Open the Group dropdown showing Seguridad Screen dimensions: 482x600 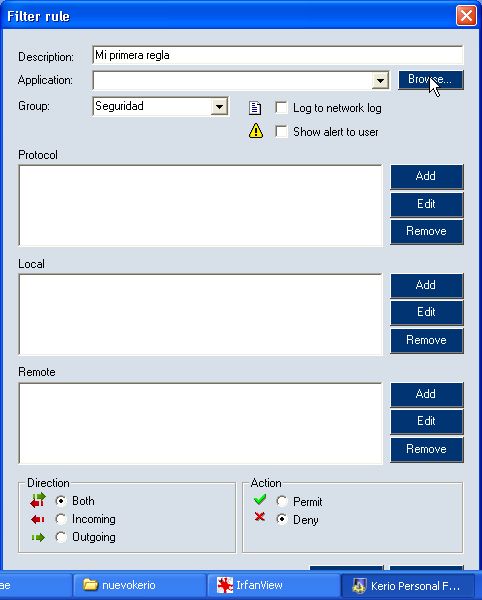coord(219,106)
